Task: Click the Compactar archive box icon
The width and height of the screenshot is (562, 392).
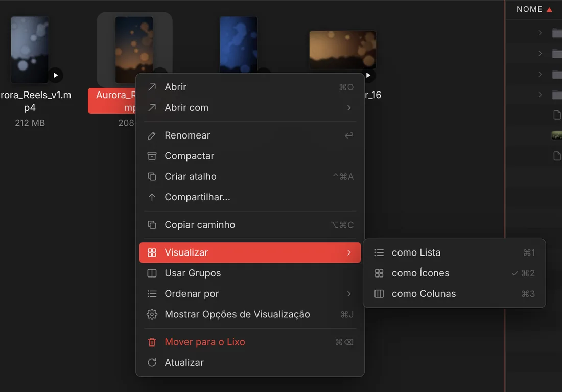Action: tap(152, 156)
